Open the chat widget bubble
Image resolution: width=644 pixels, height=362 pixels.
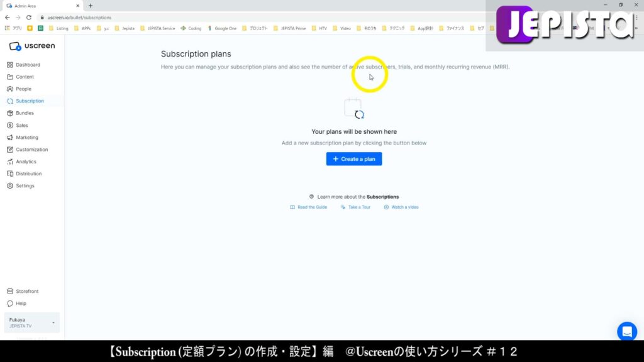coord(627,331)
